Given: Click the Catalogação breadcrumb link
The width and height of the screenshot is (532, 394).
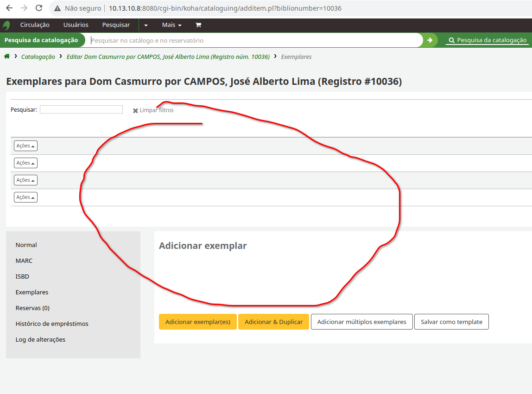Looking at the screenshot, I should [38, 57].
